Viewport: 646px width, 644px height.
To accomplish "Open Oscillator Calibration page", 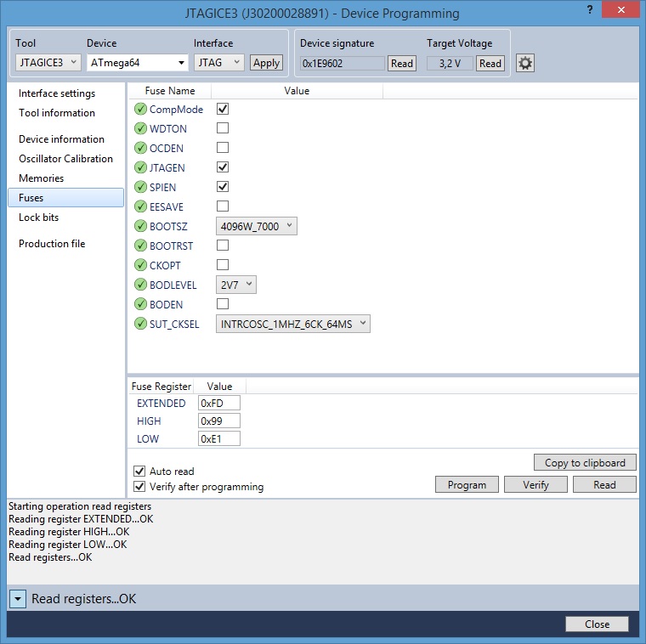I will point(65,159).
